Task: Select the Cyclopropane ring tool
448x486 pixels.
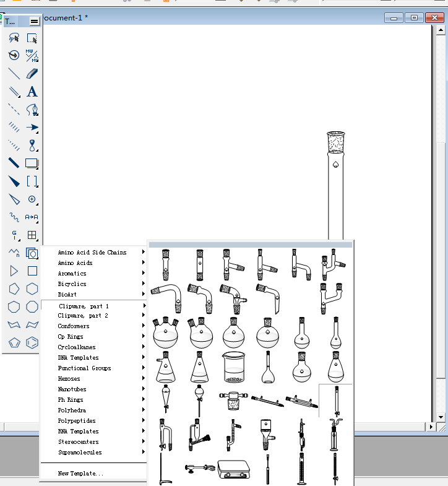Action: click(x=14, y=271)
